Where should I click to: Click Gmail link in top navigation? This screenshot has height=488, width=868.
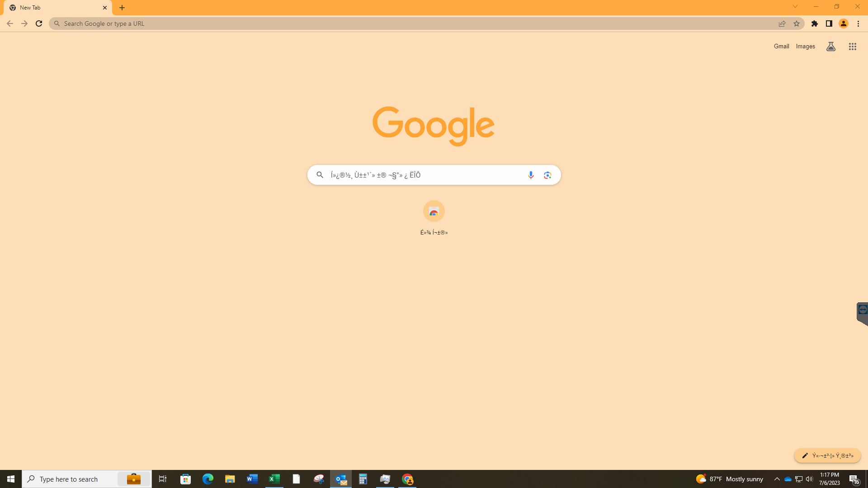(782, 47)
